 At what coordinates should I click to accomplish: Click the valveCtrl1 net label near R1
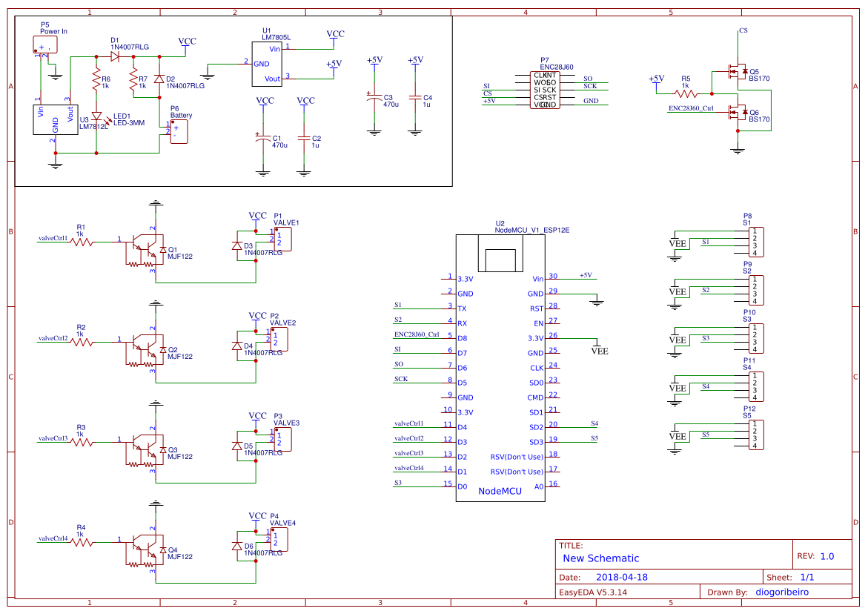tap(53, 238)
